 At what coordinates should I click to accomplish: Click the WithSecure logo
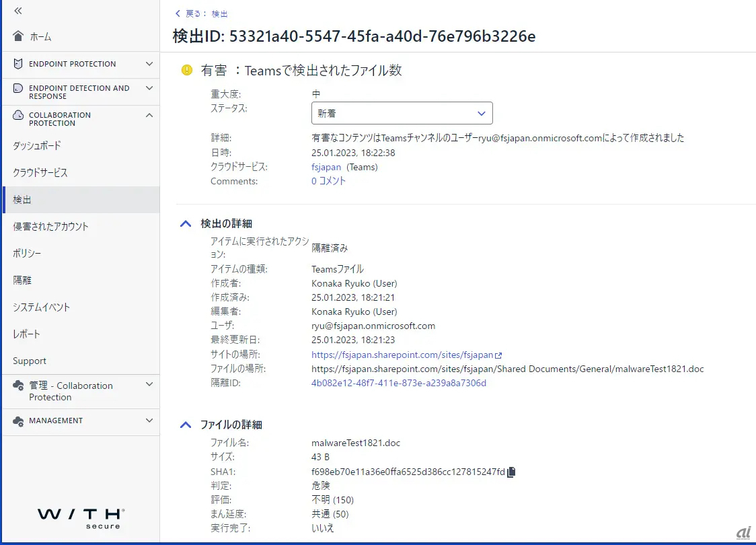pos(81,517)
